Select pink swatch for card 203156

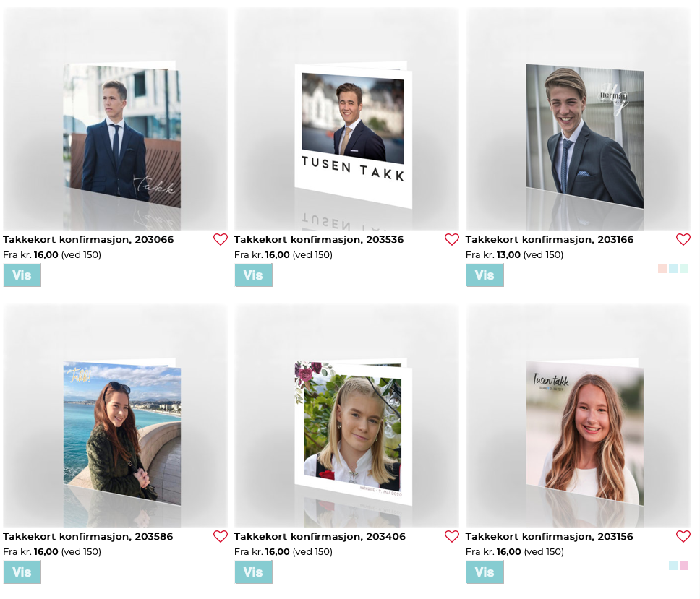click(684, 566)
